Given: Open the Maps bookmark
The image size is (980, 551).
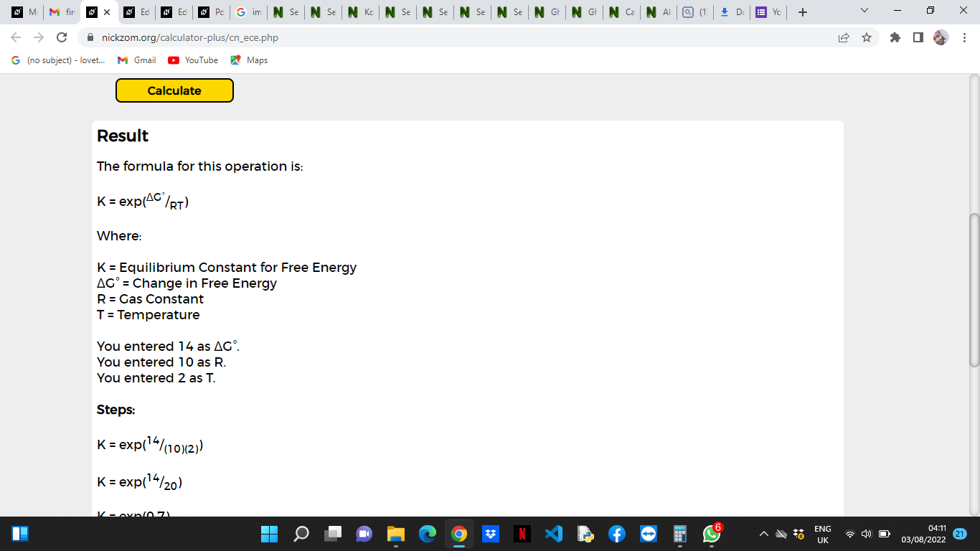Looking at the screenshot, I should pos(248,60).
